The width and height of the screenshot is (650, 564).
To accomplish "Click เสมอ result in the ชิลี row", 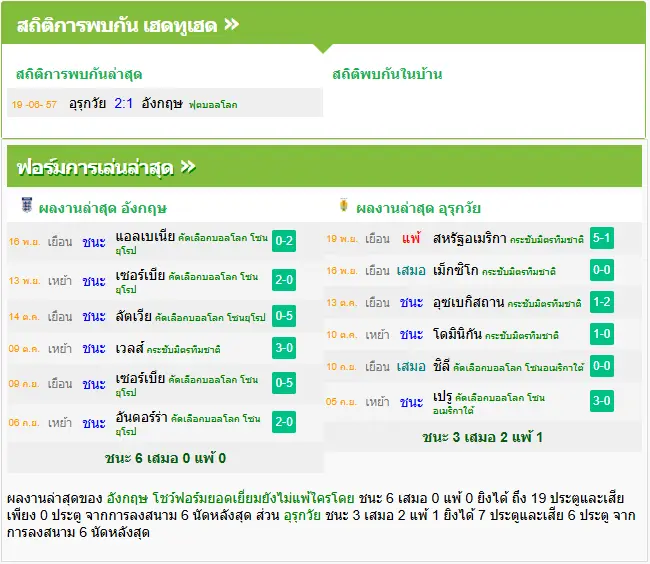I will tap(411, 367).
